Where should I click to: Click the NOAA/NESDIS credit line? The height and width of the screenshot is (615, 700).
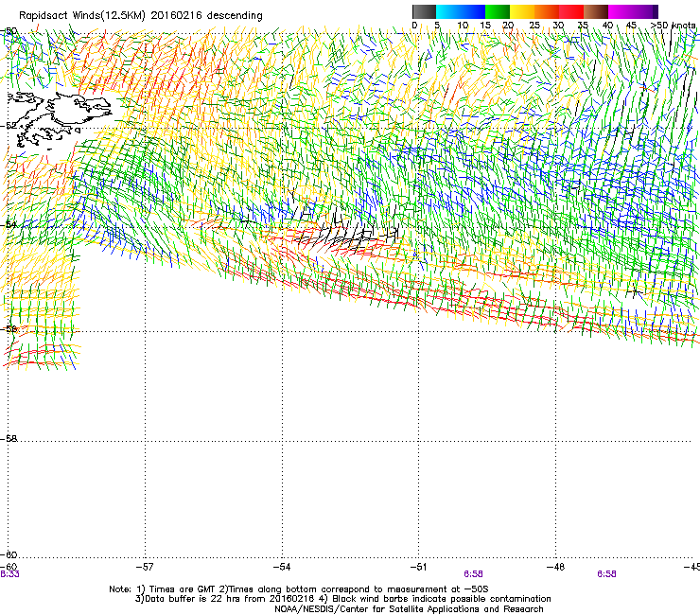point(409,609)
